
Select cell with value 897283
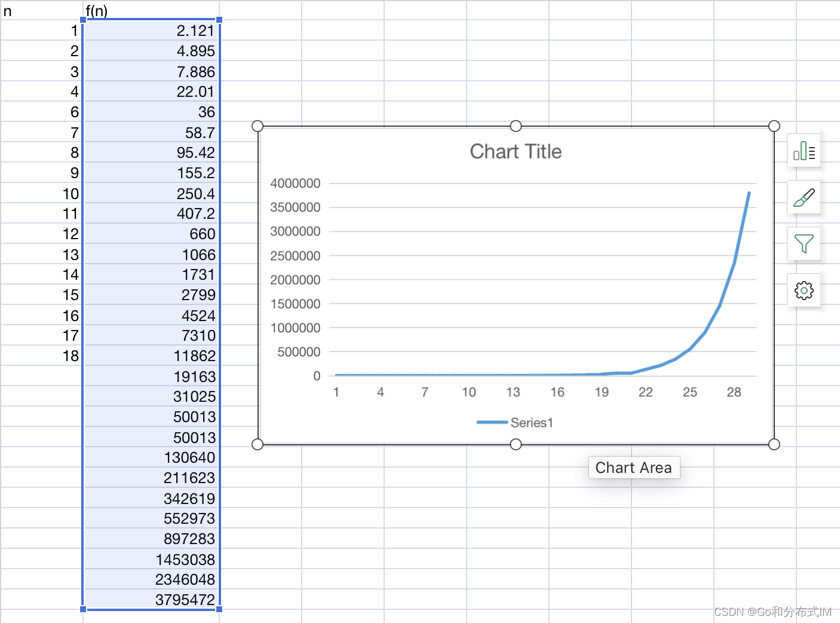click(x=151, y=539)
